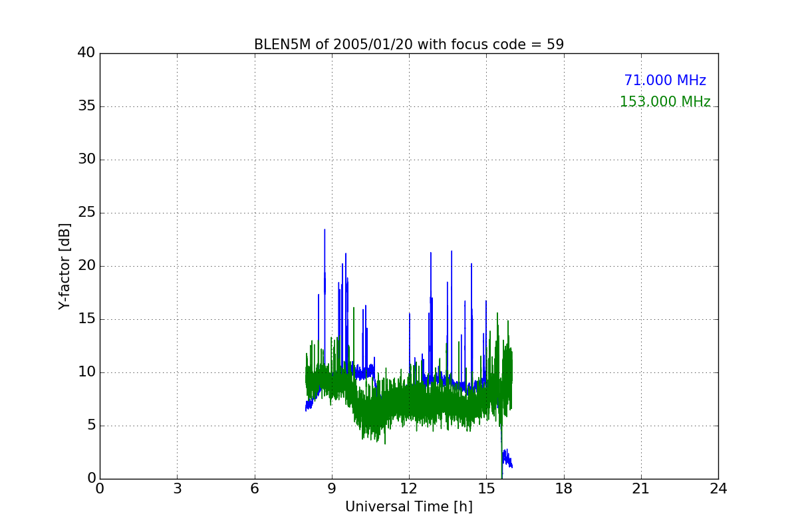Click the 30 tick label on the Y-factor axis
The height and width of the screenshot is (532, 798).
86,160
